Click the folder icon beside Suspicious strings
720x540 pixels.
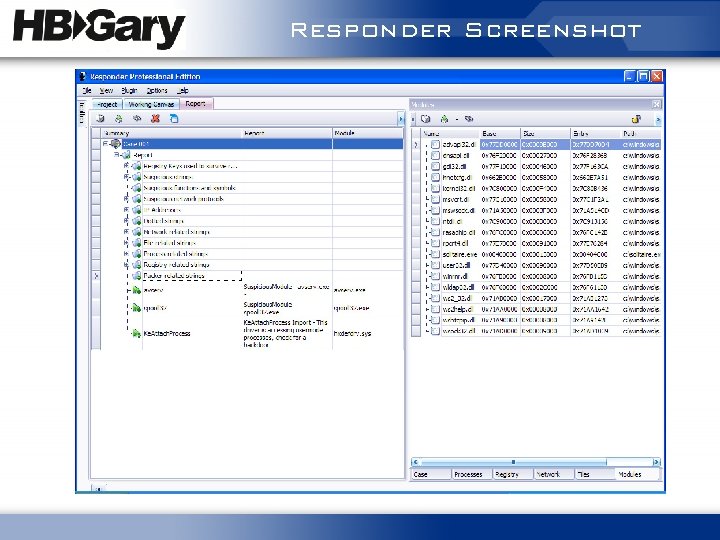[136, 177]
